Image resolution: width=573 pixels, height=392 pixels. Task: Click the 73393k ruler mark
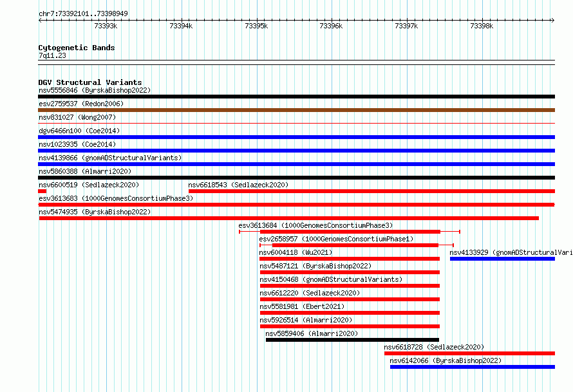(106, 26)
